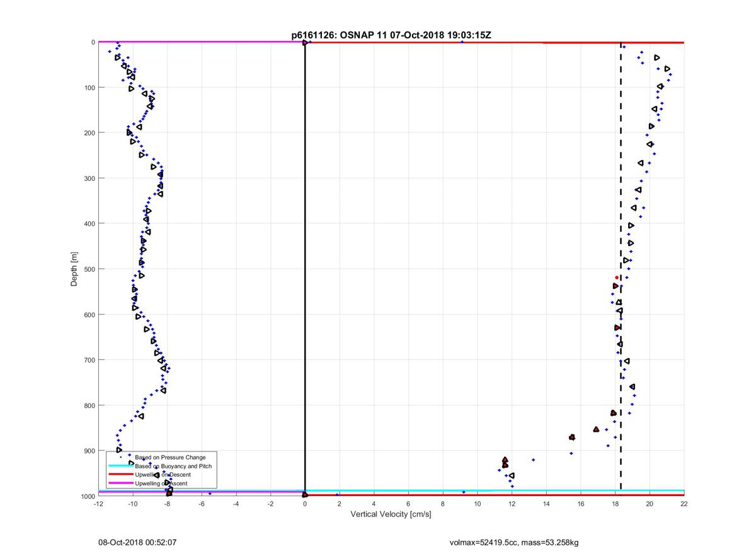
Task: Click the x-axis tick label 14
Action: point(546,503)
